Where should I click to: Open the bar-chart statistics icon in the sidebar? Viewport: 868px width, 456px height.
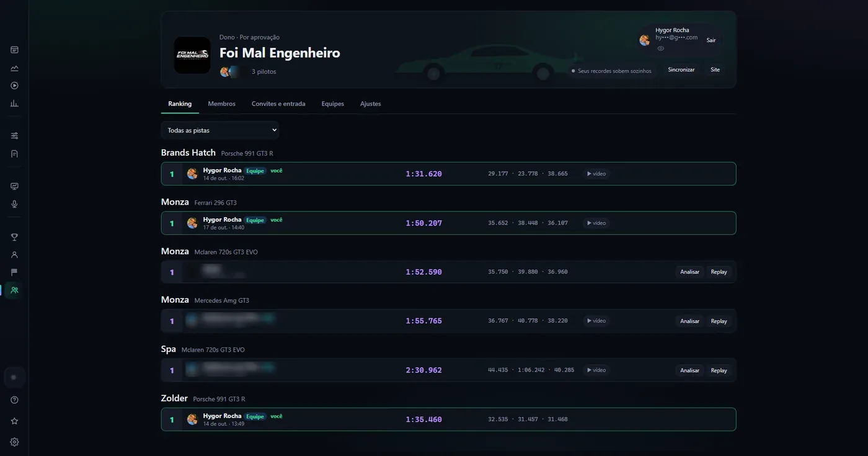point(14,104)
